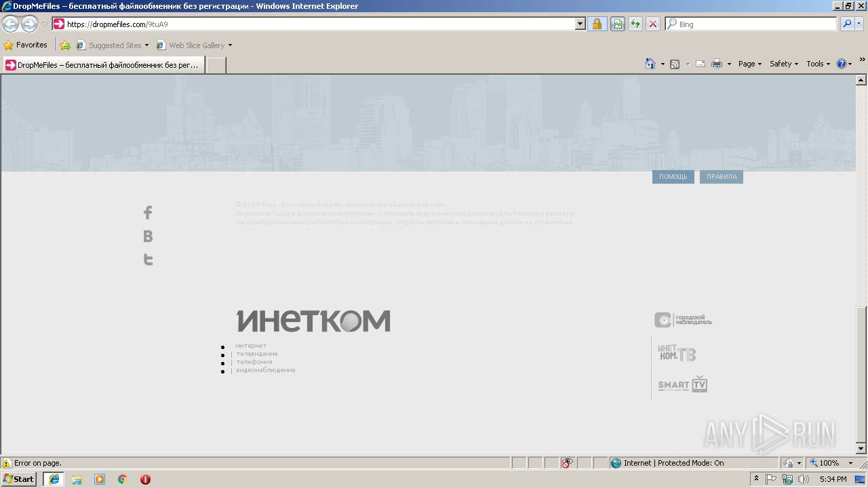This screenshot has width=868, height=488.
Task: Click the Home toolbar icon
Action: tap(650, 64)
